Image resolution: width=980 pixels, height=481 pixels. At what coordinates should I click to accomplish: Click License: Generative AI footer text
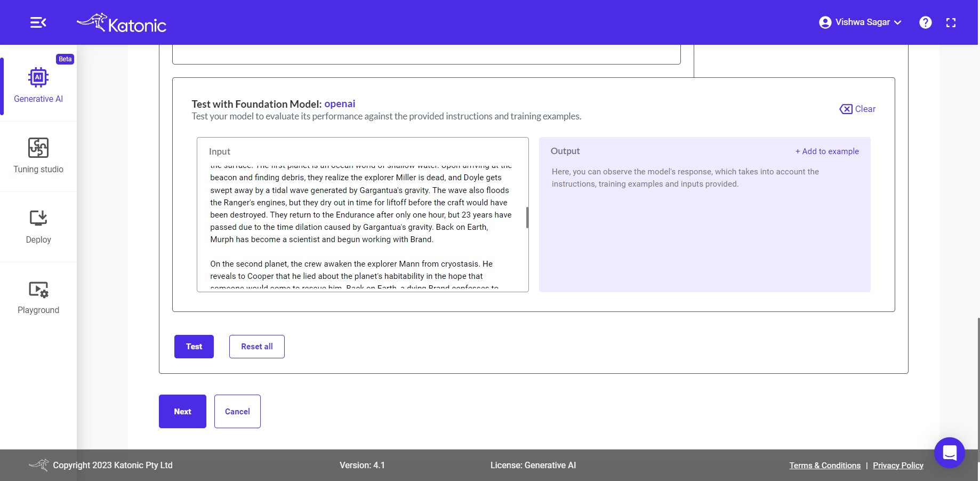pos(533,465)
